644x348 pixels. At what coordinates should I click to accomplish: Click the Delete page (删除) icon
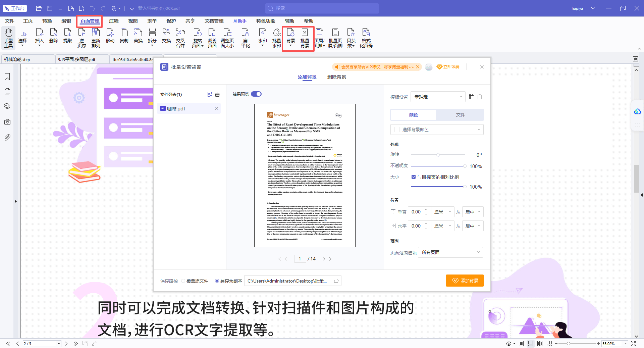pos(53,36)
